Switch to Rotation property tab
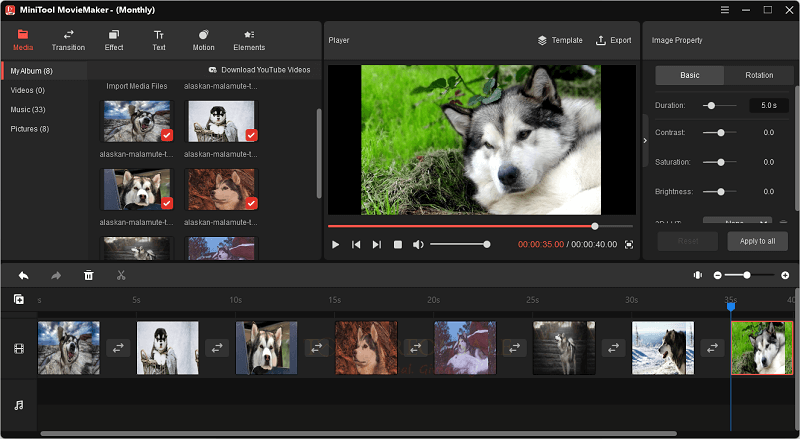The height and width of the screenshot is (439, 800). coord(759,75)
